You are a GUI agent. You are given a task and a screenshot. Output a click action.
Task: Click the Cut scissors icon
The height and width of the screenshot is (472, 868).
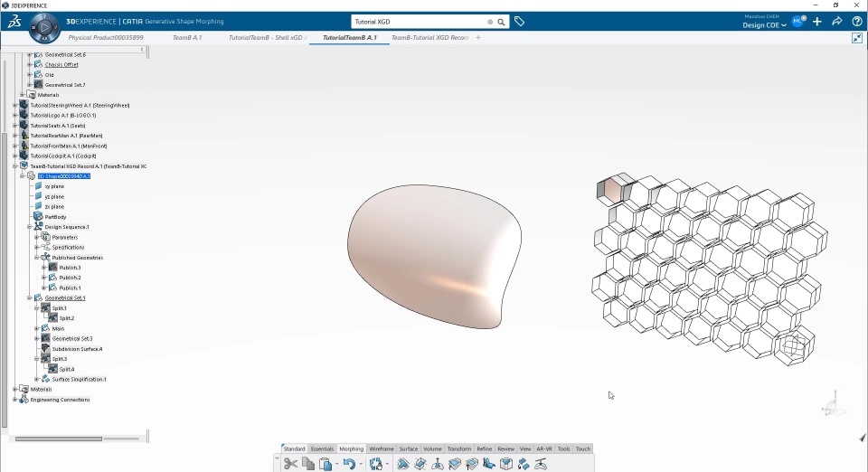[290, 464]
